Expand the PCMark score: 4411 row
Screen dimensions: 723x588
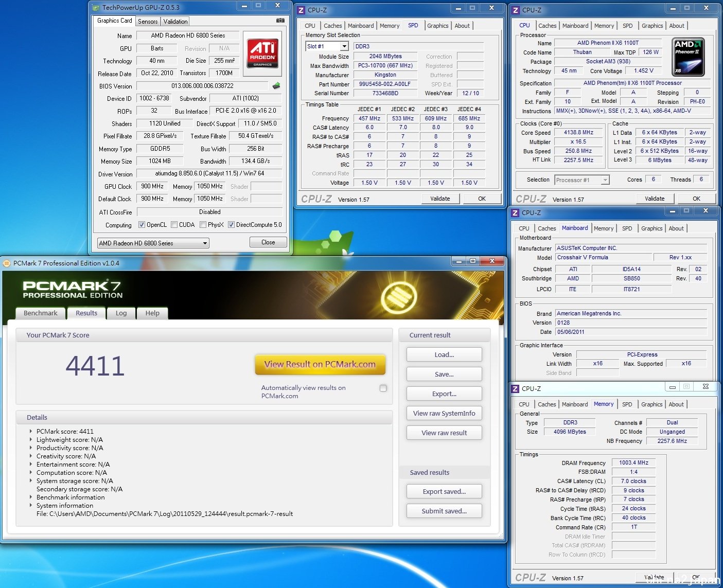[31, 431]
